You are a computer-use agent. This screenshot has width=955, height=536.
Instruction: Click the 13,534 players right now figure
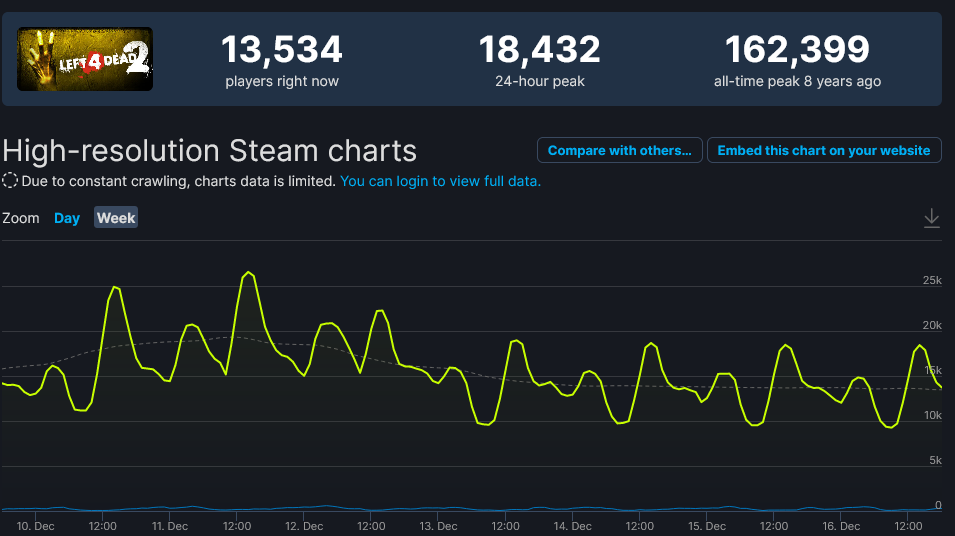[282, 49]
